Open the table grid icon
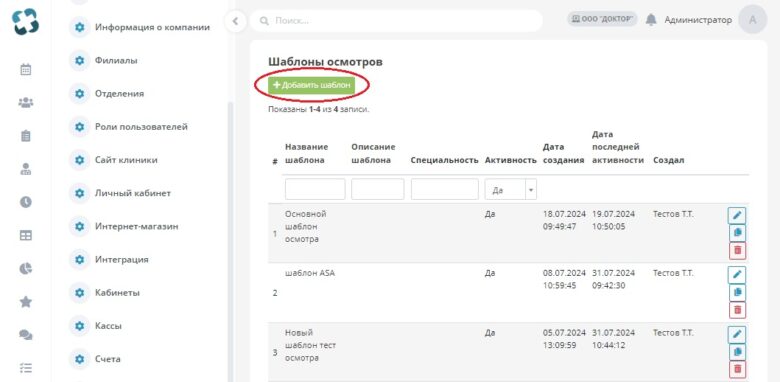 coord(25,235)
